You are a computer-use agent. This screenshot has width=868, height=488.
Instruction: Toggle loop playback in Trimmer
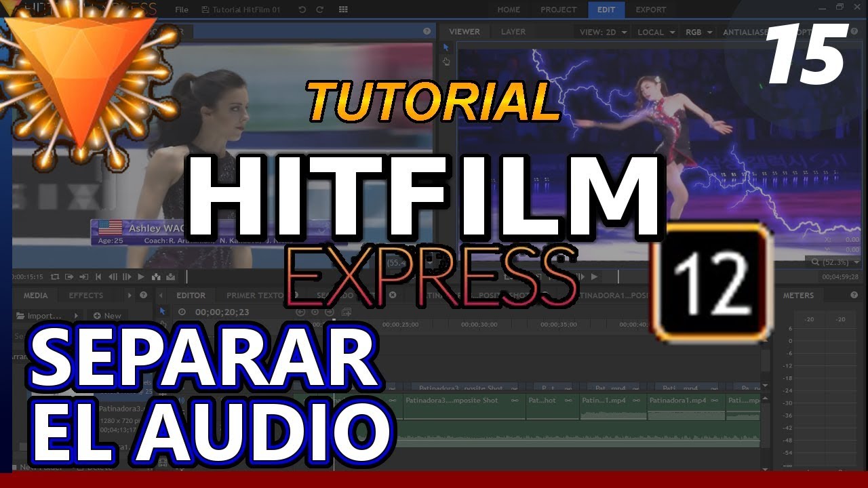click(x=55, y=277)
